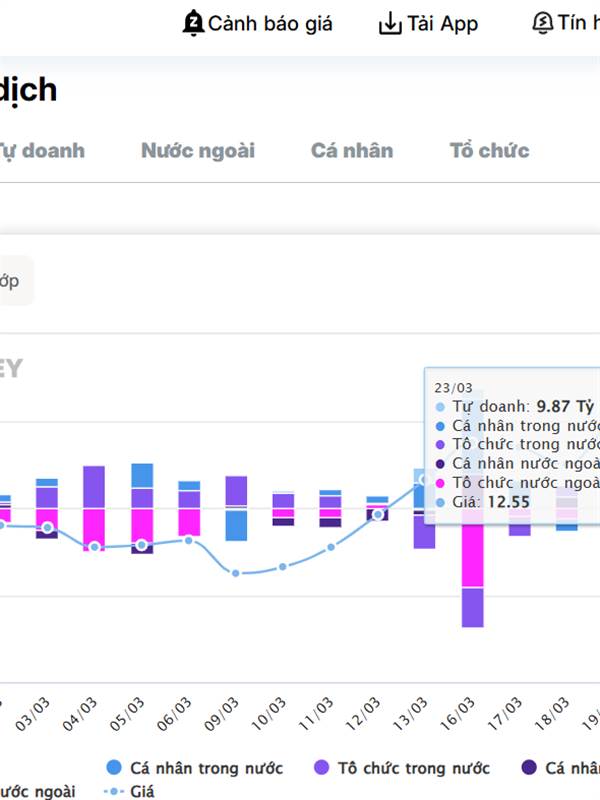Screen dimensions: 600x800
Task: Click the 16/03 axis date label
Action: [x=457, y=714]
